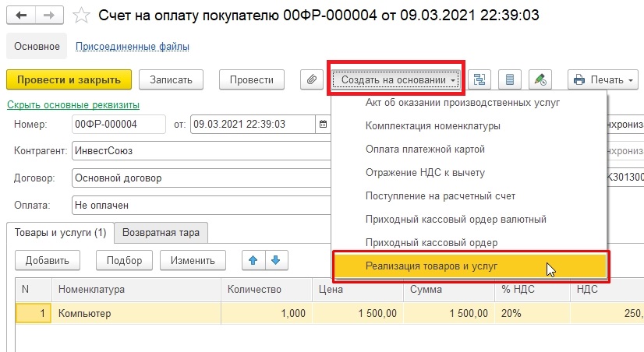
Task: Select row number 1 cell
Action: 34,313
